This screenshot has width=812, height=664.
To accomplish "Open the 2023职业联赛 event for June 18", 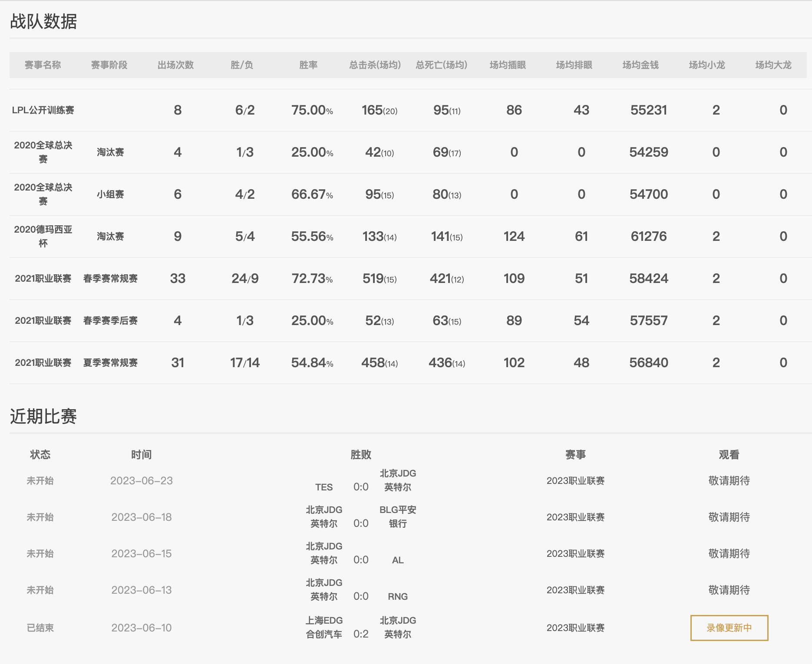I will tap(576, 516).
